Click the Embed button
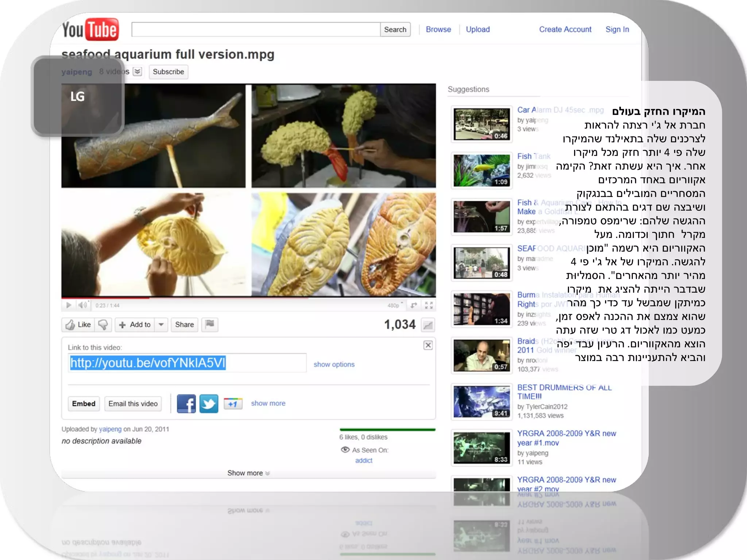 pos(84,404)
